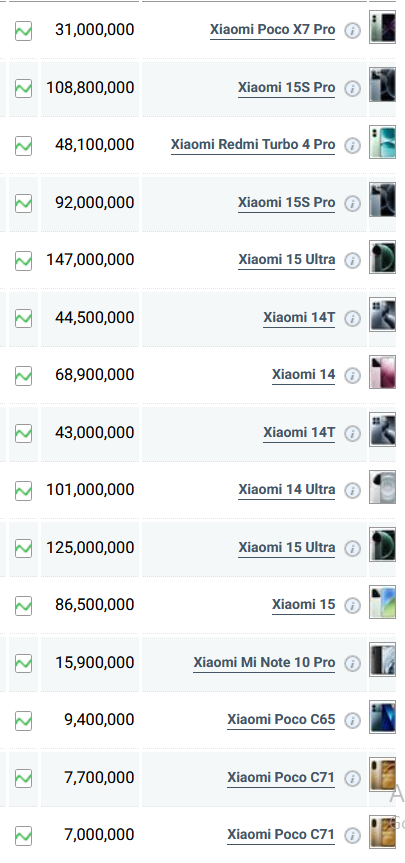Open thumbnail of Xiaomi 14 Ultra phone
This screenshot has width=405, height=863.
tap(382, 487)
